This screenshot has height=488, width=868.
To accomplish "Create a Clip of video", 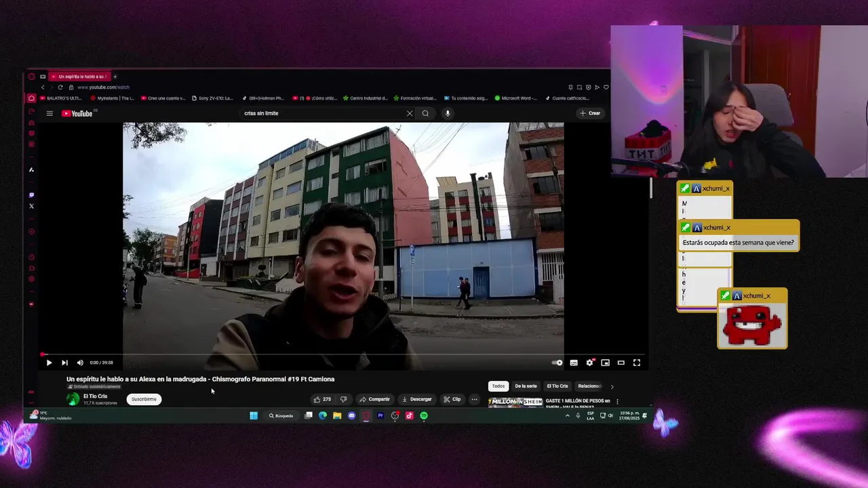I will (452, 399).
